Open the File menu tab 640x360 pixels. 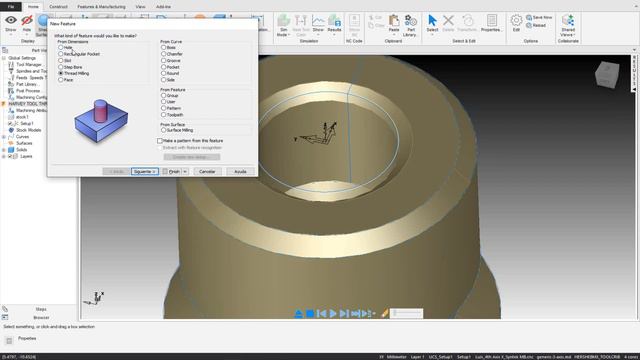coord(11,7)
